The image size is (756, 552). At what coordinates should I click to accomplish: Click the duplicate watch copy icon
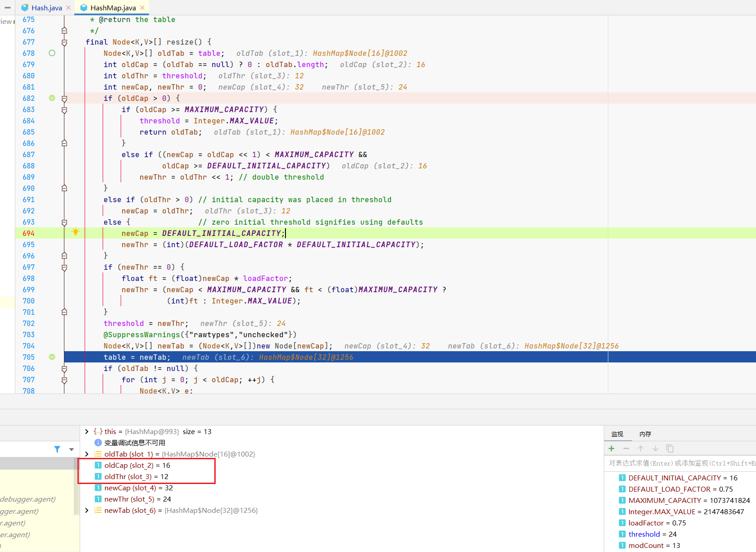(x=670, y=448)
